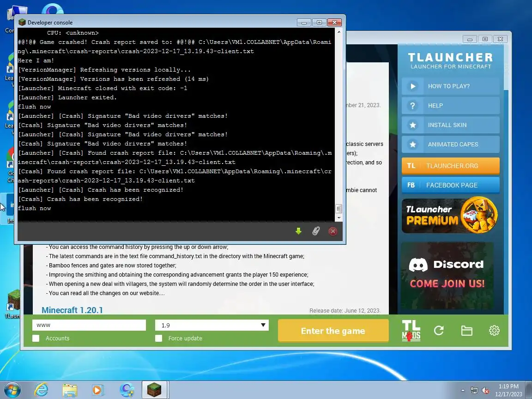Open the Windows Start menu

[12, 389]
